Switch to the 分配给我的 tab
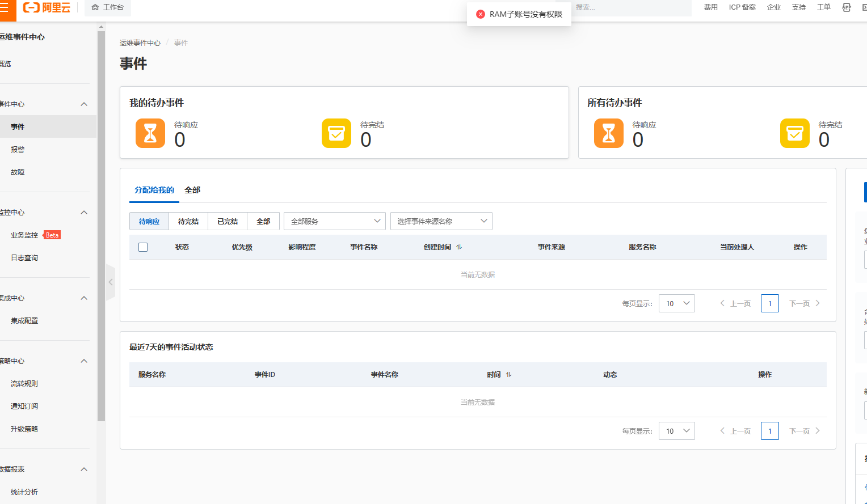This screenshot has width=867, height=504. (154, 190)
